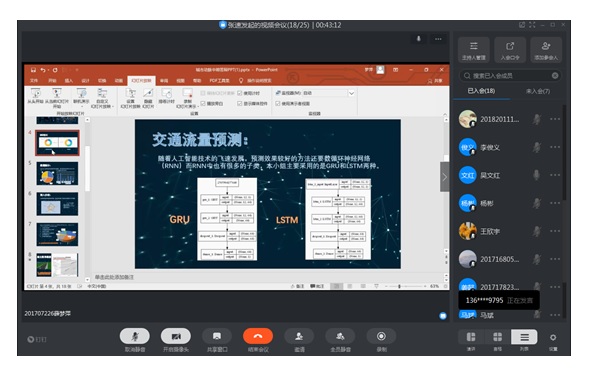Open the monitor selection dropdown
The image size is (590, 377).
point(351,93)
